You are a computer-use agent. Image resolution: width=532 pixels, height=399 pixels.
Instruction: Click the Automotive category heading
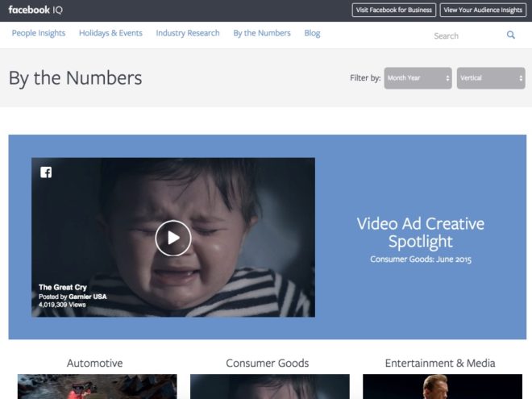click(x=94, y=363)
